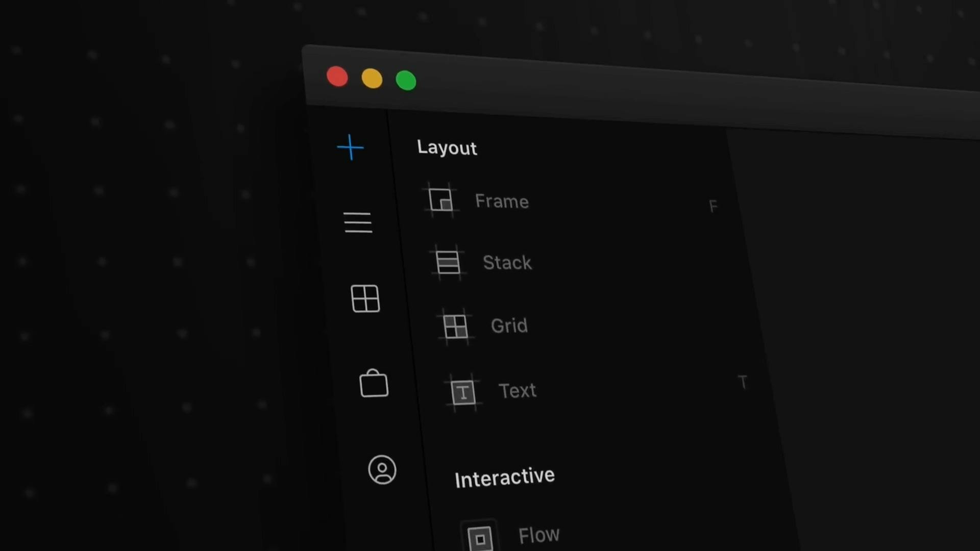
Task: Open the hamburger menu icon in sidebar
Action: pos(358,222)
